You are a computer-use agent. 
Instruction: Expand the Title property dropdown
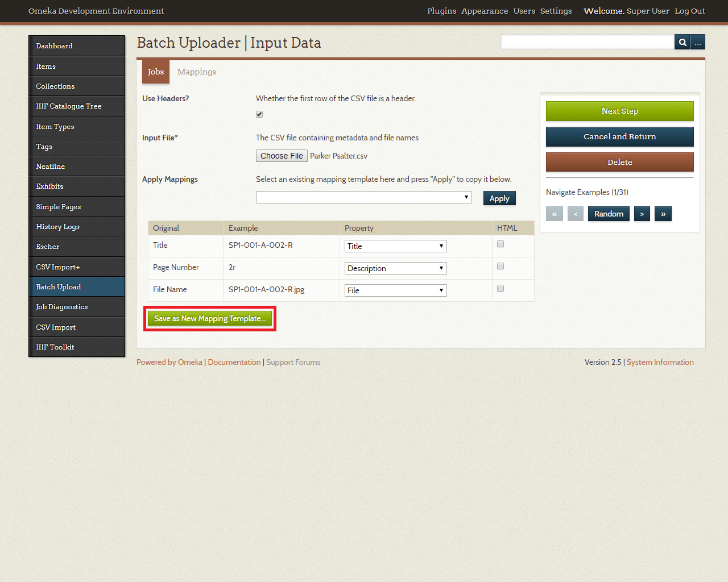click(395, 246)
